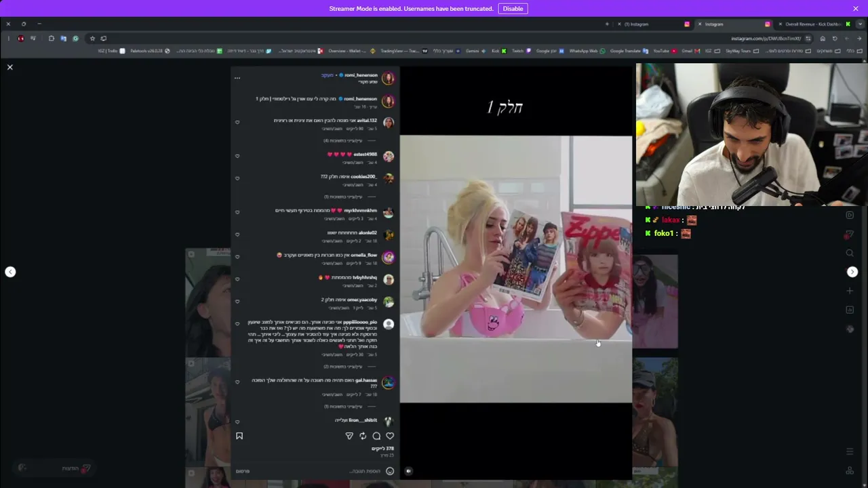Open the post thumbnail behind the viewer at left

pos(208,302)
